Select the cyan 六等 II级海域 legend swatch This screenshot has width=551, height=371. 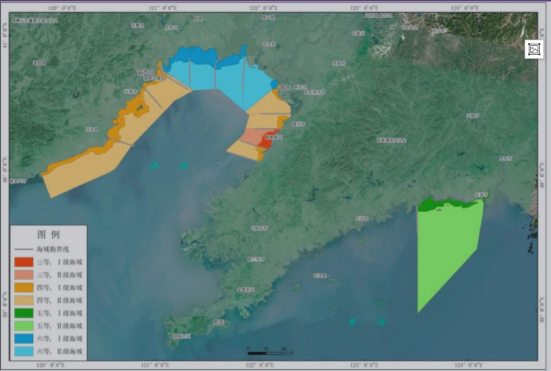[24, 351]
